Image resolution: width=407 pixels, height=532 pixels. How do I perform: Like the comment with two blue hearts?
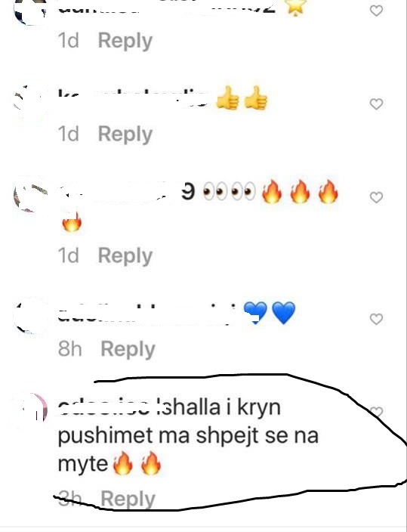[376, 319]
